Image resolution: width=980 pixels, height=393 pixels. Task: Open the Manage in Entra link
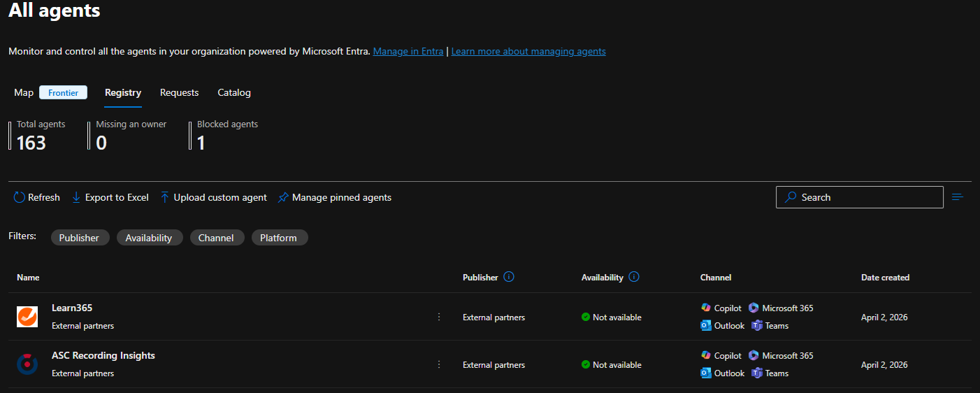pos(408,51)
